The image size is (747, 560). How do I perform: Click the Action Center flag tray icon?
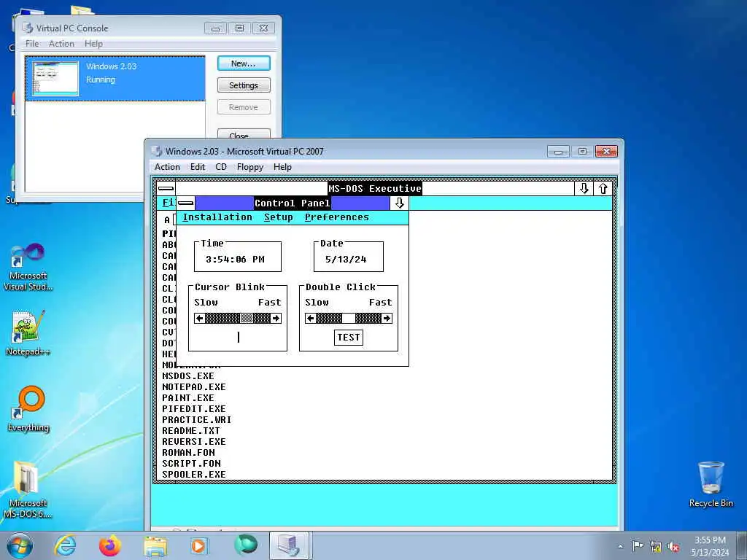638,546
